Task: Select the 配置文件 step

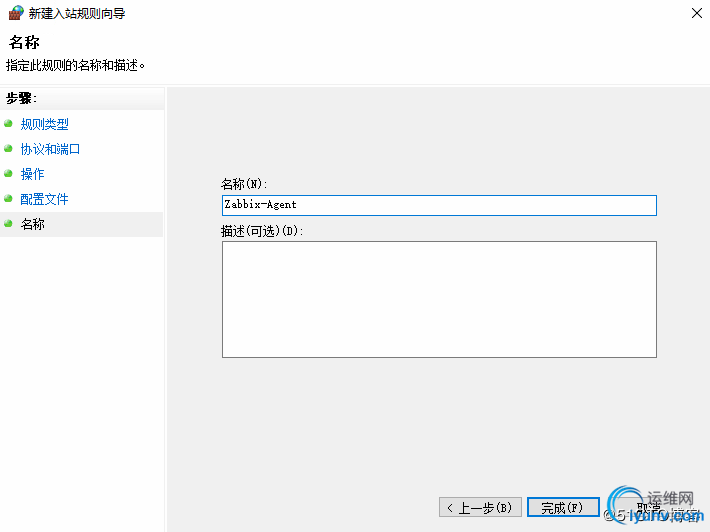Action: click(x=44, y=199)
